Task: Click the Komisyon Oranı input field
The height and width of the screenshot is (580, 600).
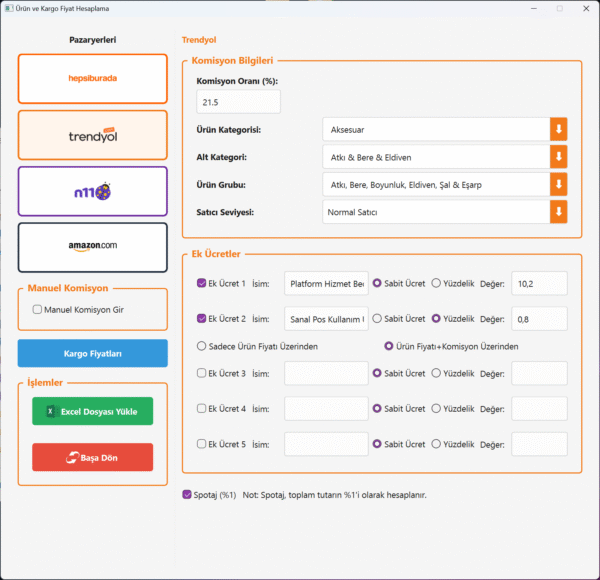Action: (x=238, y=102)
